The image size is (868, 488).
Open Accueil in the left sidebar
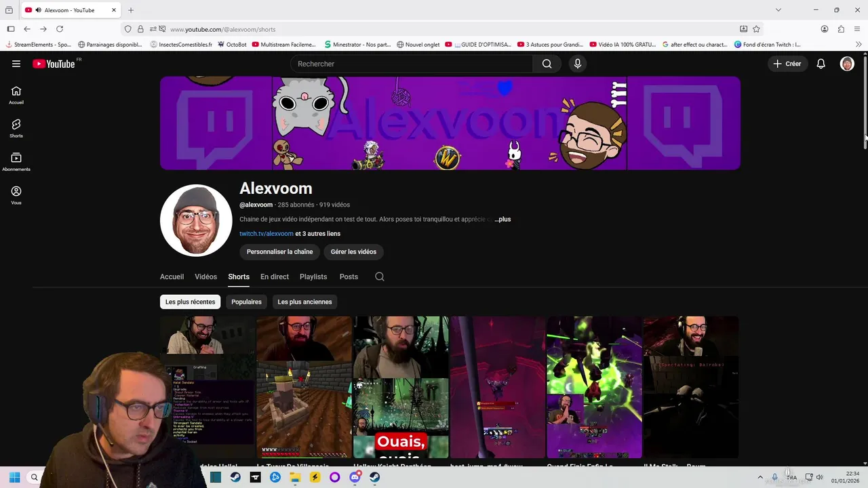(16, 95)
